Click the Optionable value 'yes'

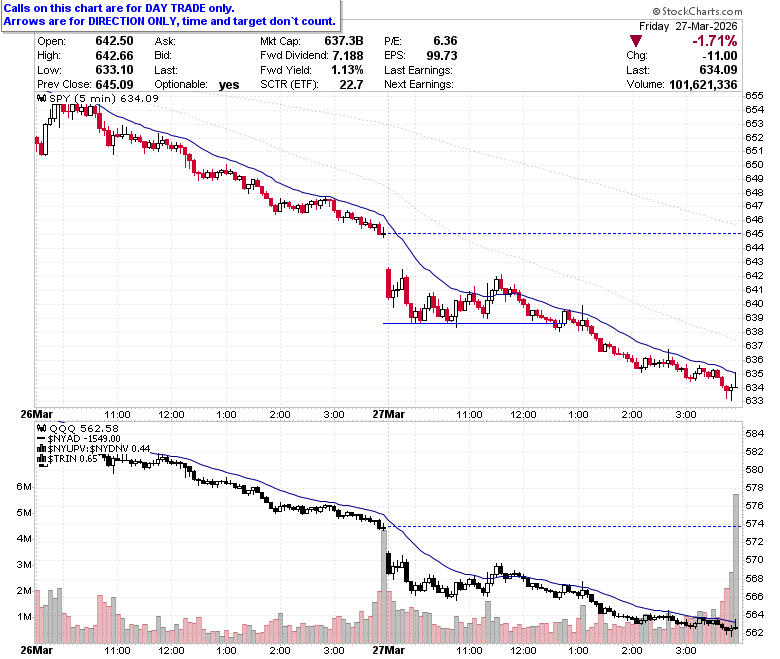coord(229,85)
